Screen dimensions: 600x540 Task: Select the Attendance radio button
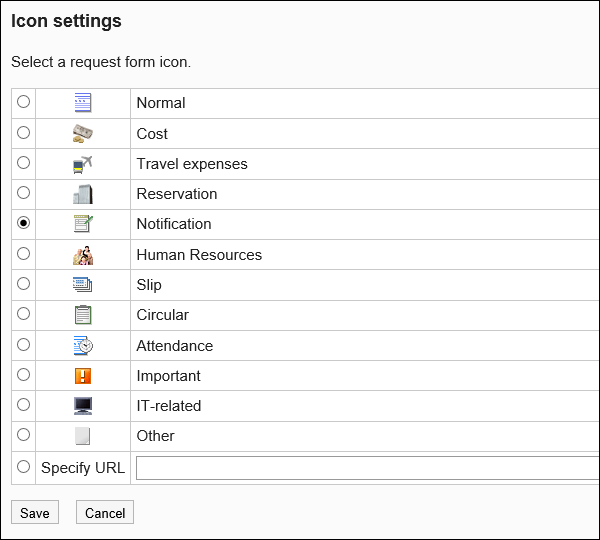tap(23, 344)
